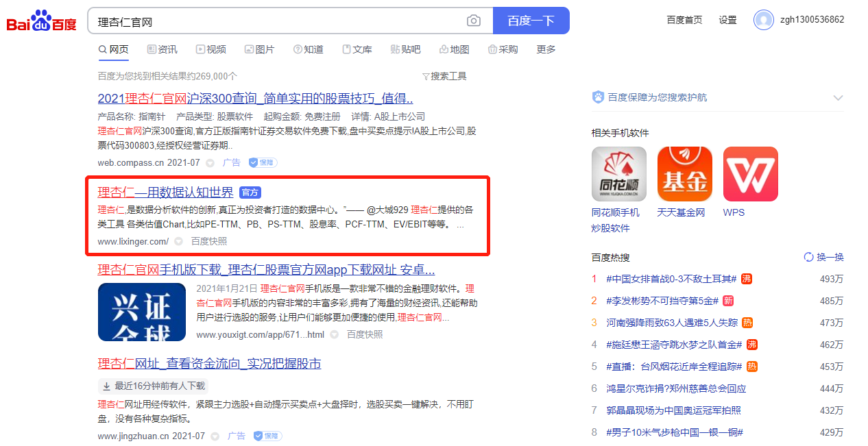868x446 pixels.
Task: Click 热 tag on 台风烟花 topic
Action: [752, 367]
